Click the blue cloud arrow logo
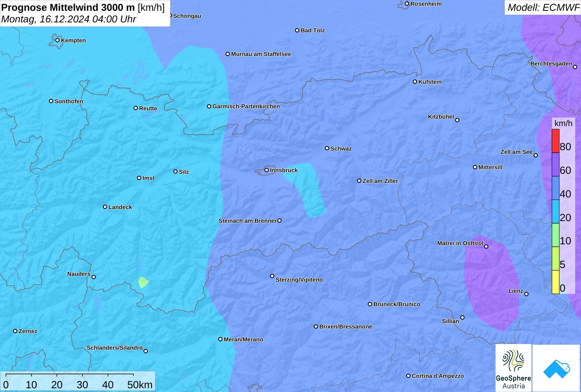This screenshot has width=581, height=392. [x=556, y=368]
